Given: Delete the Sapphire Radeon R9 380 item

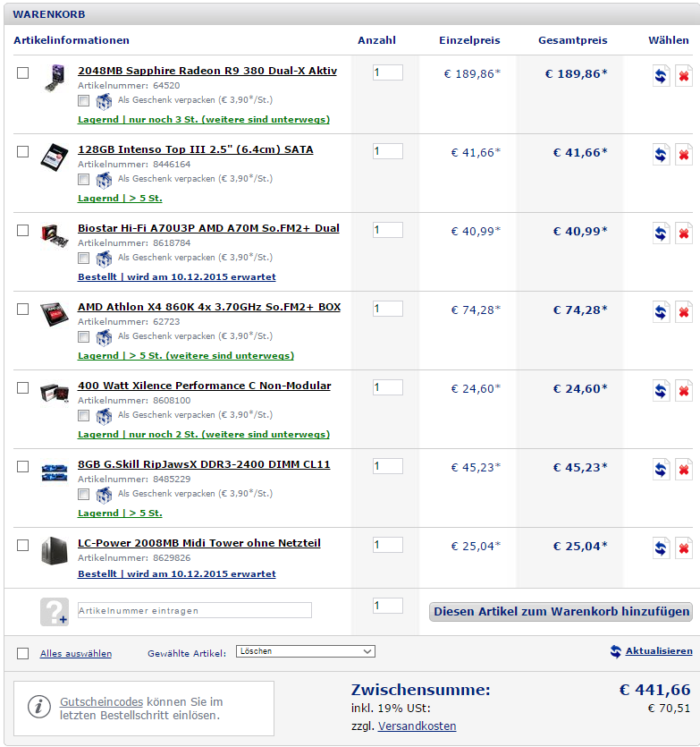Looking at the screenshot, I should point(683,76).
